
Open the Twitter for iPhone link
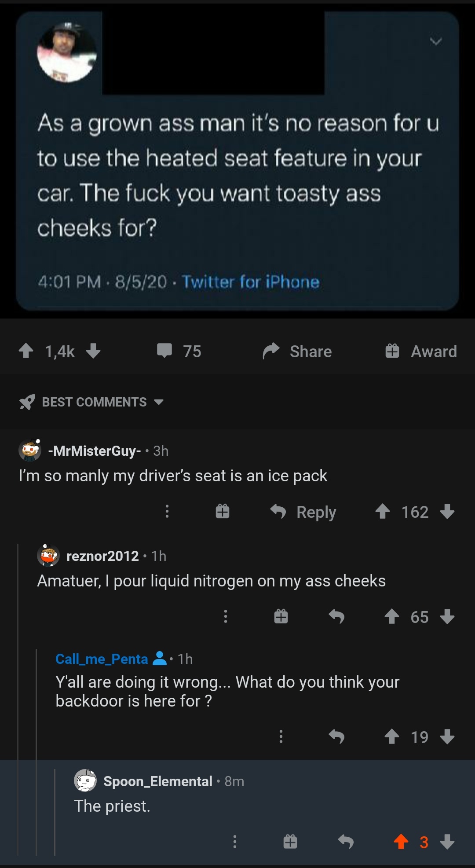(251, 282)
